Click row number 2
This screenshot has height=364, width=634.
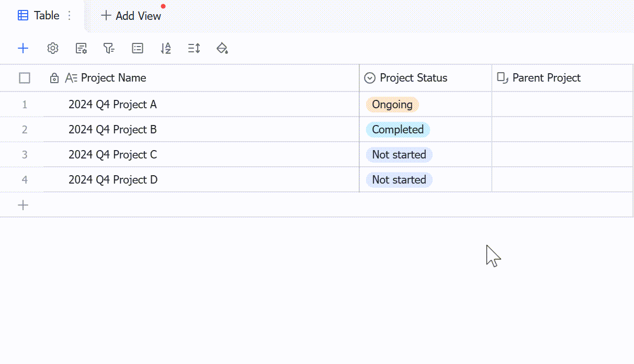(25, 130)
